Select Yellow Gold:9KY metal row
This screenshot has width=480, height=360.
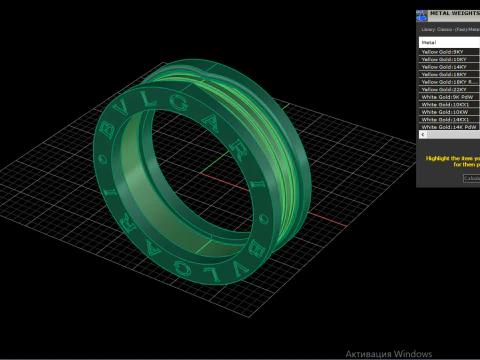click(x=449, y=52)
